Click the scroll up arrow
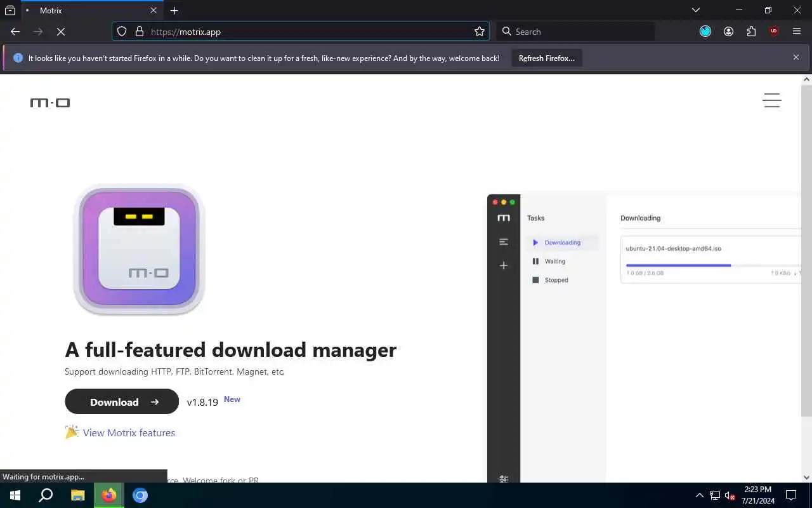The image size is (812, 508). point(807,79)
